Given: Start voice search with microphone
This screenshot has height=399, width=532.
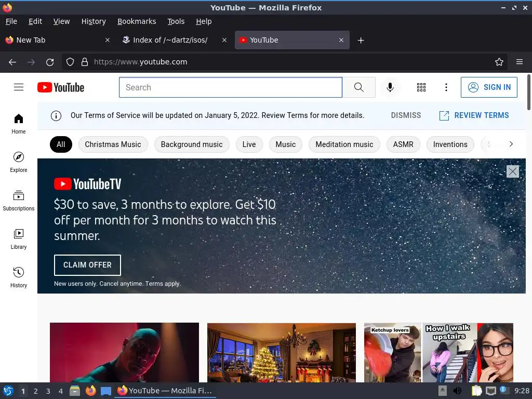Looking at the screenshot, I should click(x=390, y=87).
